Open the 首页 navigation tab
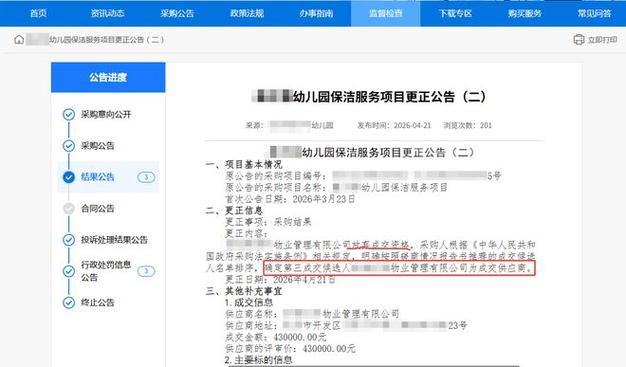This screenshot has height=367, width=626. tap(38, 13)
